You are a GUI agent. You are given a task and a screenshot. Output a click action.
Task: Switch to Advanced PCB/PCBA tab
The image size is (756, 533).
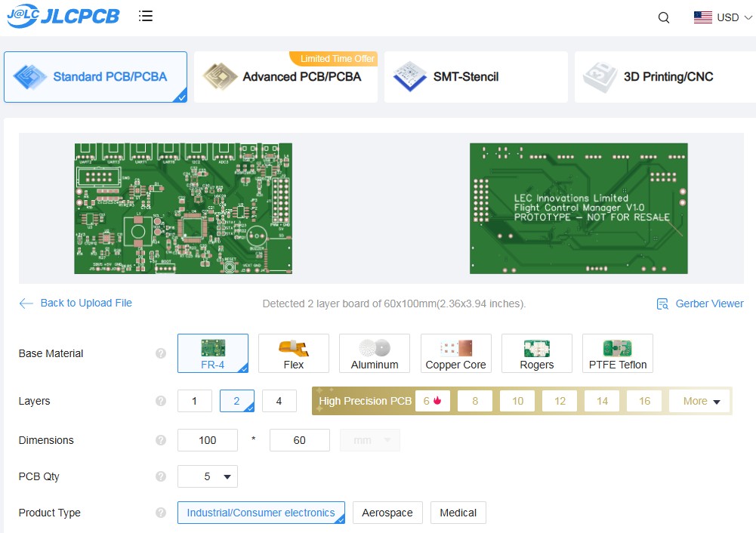[x=285, y=77]
